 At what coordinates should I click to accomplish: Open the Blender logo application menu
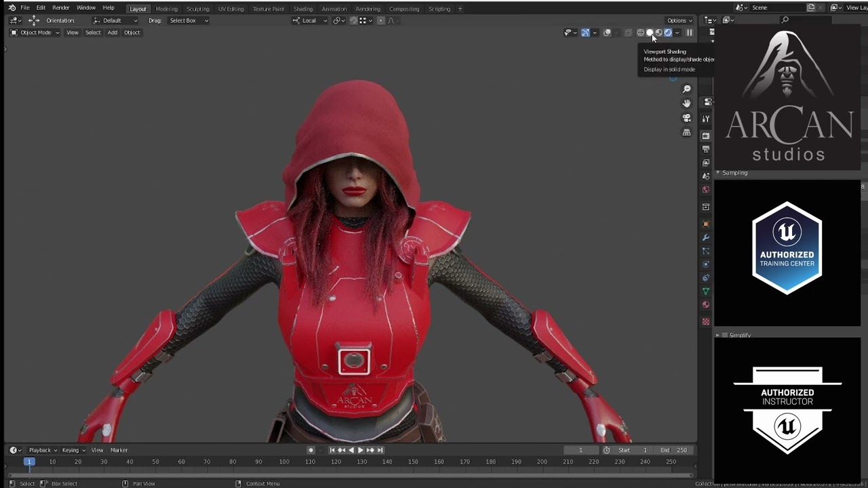coord(12,8)
